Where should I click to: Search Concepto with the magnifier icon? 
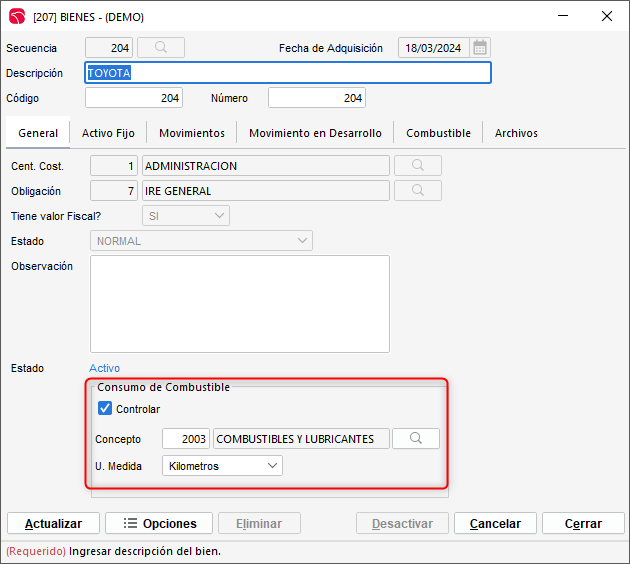pyautogui.click(x=416, y=439)
